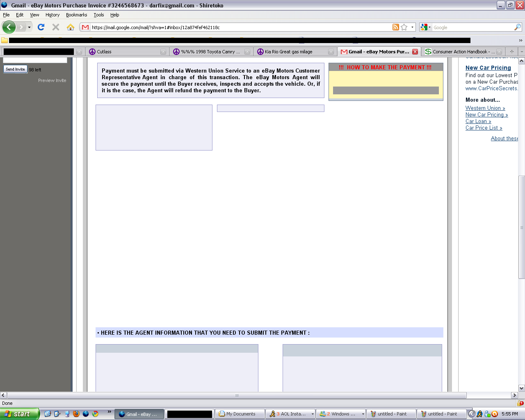
Task: Open the View menu
Action: [34, 15]
